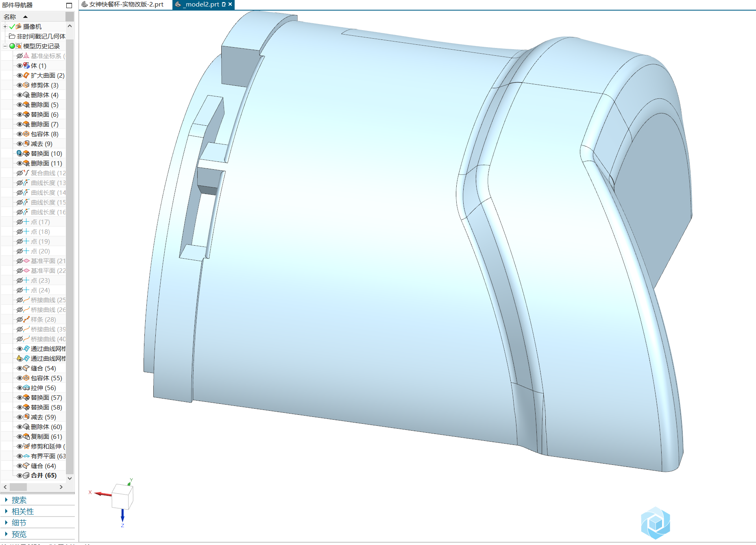Select the 曲线长度 (13) curve length icon
The width and height of the screenshot is (756, 545).
[x=26, y=183]
